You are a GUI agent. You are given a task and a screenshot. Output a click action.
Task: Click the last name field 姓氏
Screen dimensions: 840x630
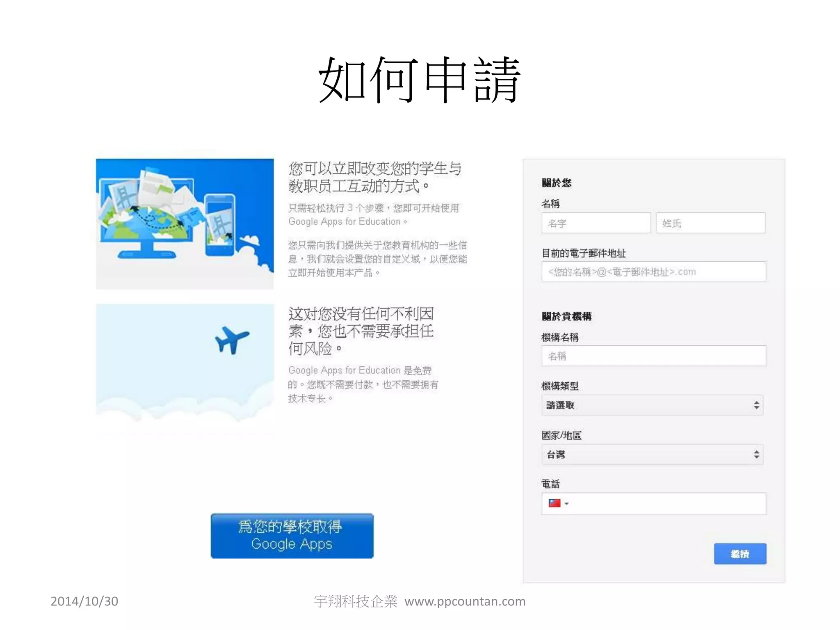[x=711, y=223]
